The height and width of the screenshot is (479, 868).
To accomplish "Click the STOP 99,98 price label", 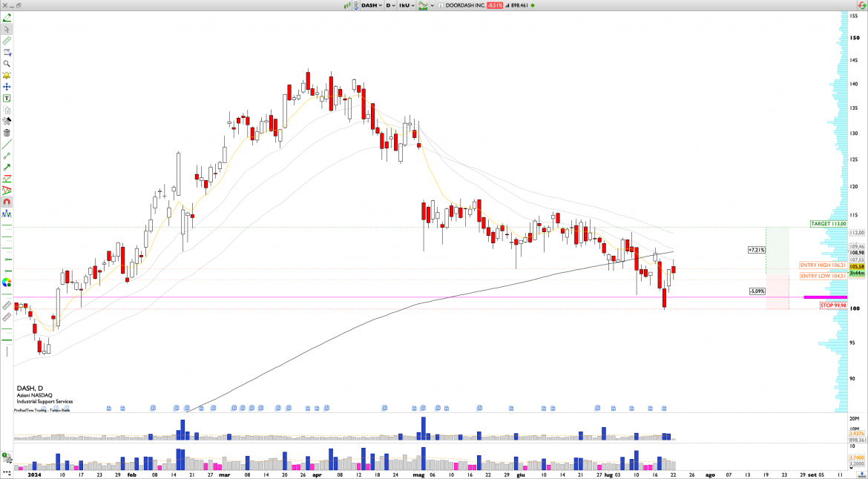I will pyautogui.click(x=832, y=305).
